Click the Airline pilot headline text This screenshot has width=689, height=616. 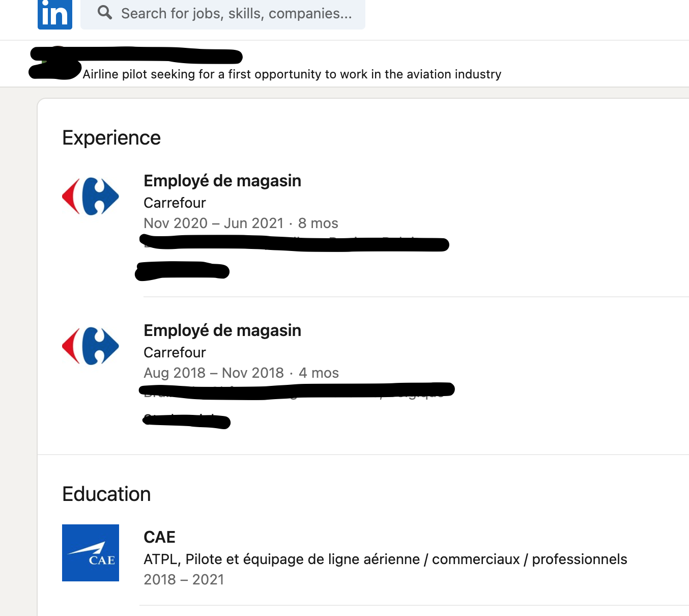[292, 74]
